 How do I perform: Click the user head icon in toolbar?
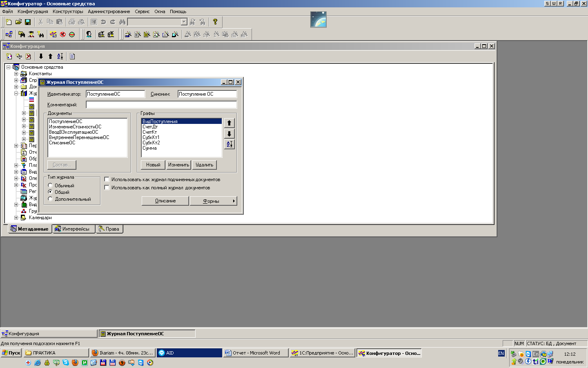coord(89,34)
